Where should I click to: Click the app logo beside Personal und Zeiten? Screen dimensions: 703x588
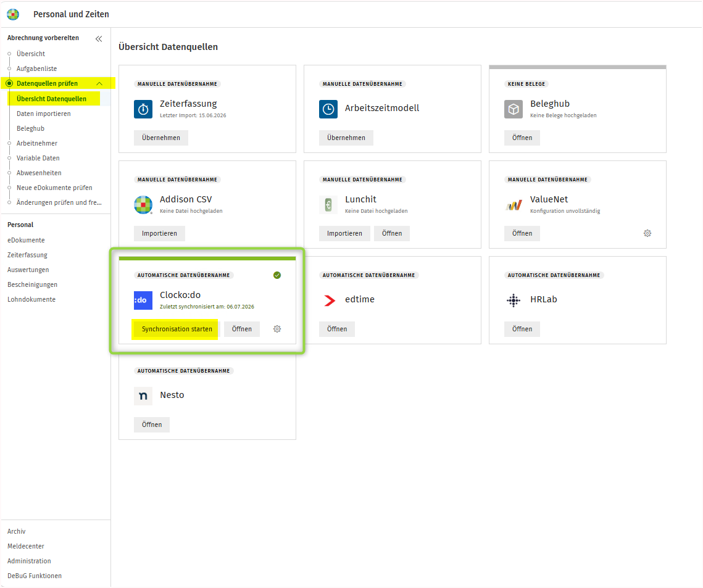(x=13, y=14)
